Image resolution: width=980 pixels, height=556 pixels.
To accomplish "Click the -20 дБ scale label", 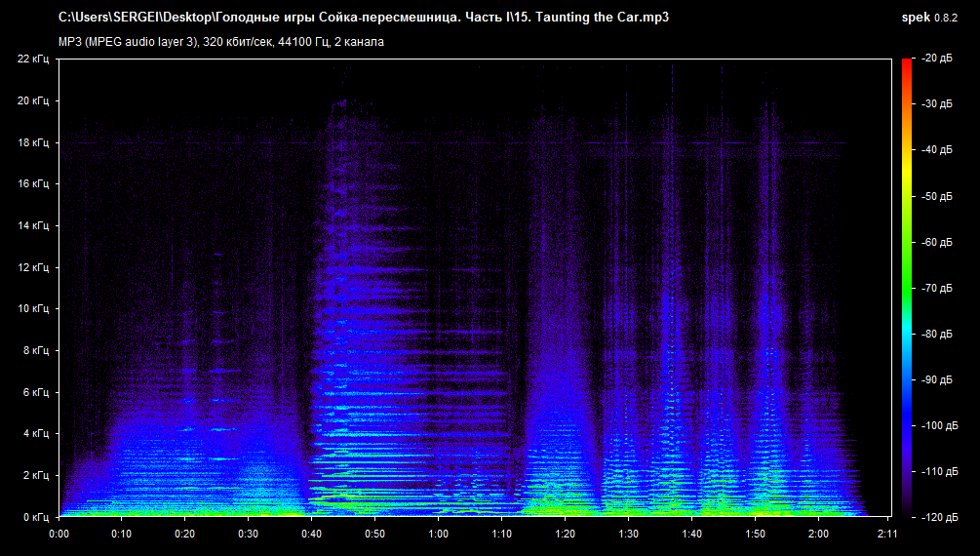I will click(937, 59).
